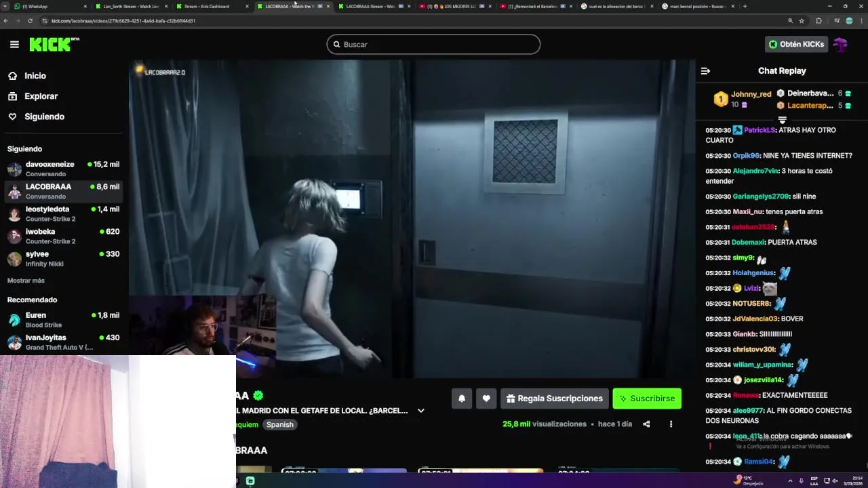The image size is (868, 488).
Task: Bookmark this page with star icon
Action: coord(802,21)
